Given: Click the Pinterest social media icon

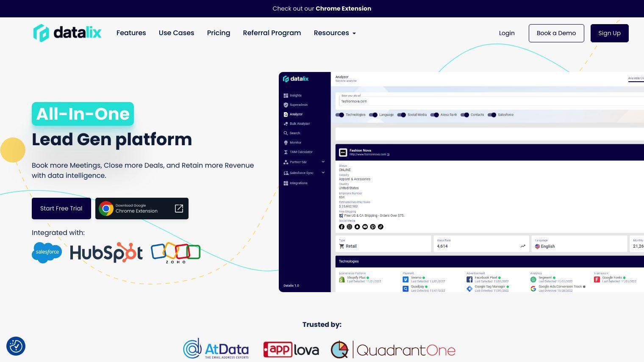Looking at the screenshot, I should click(x=373, y=227).
